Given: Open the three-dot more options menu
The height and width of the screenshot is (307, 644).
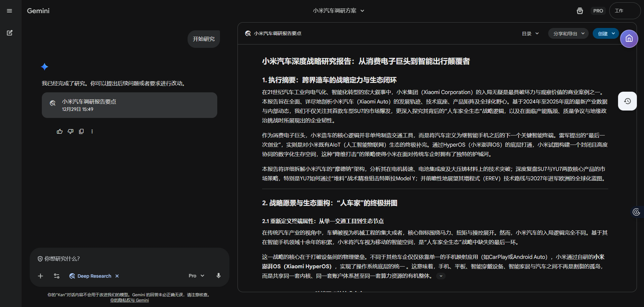Looking at the screenshot, I should (92, 131).
